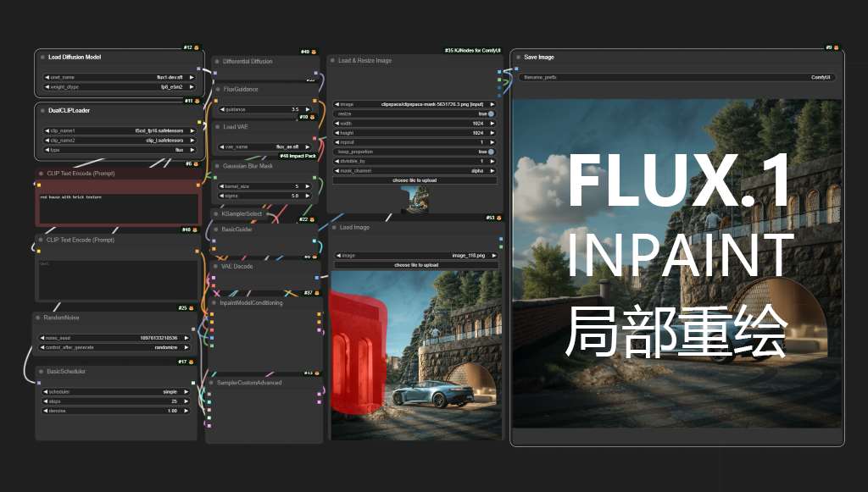Collapse the VAE Decode node via its dot

tap(216, 267)
